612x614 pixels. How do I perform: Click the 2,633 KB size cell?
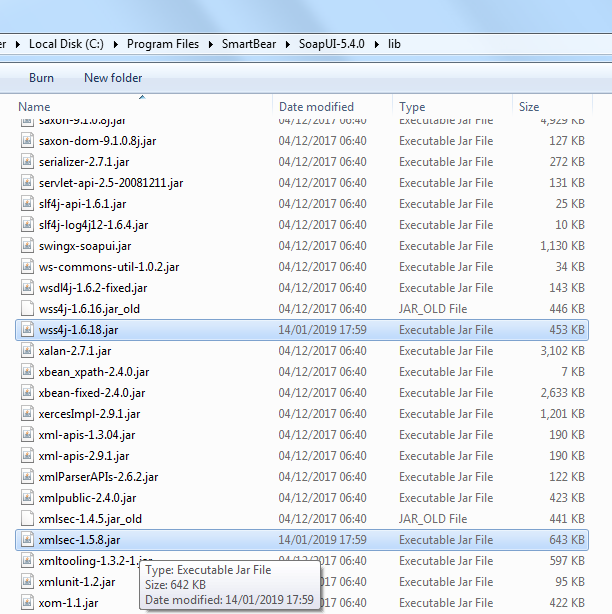(x=562, y=393)
